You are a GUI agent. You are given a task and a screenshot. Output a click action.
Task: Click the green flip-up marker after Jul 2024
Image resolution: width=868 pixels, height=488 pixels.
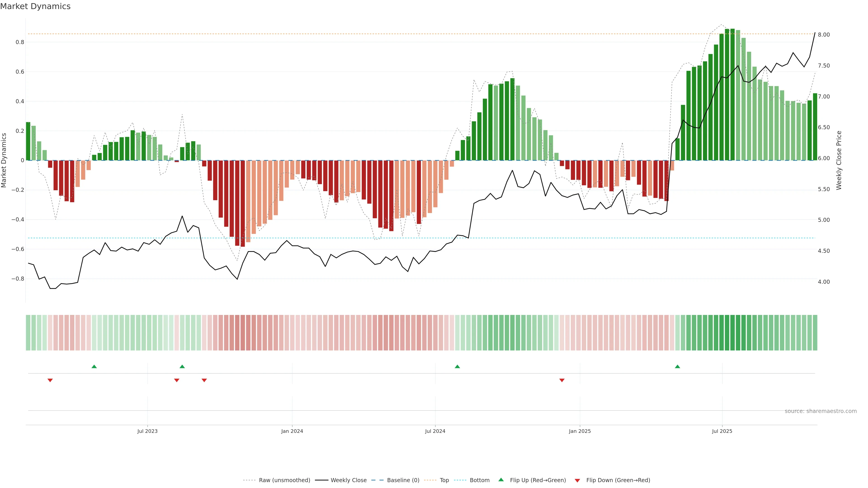coord(457,366)
